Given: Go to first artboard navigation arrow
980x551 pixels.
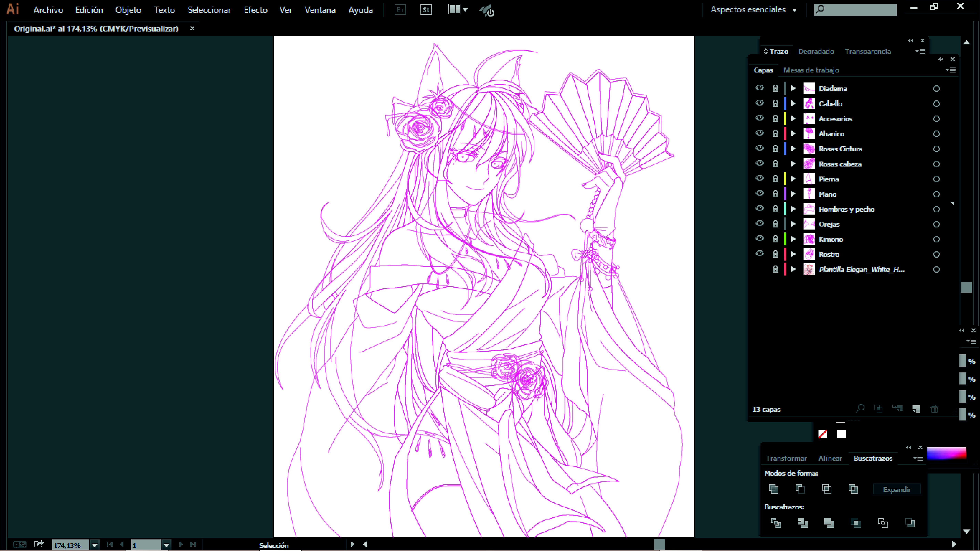Looking at the screenshot, I should [110, 544].
